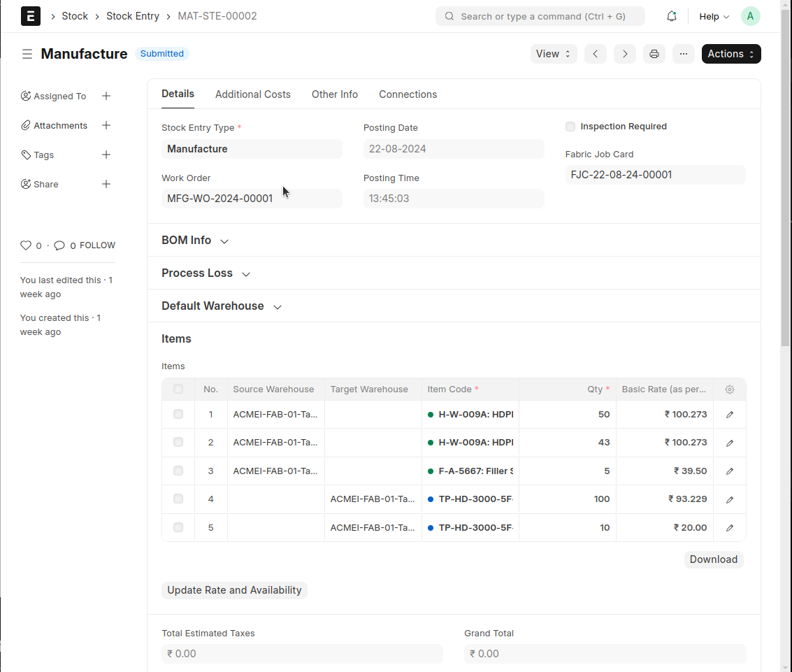
Task: Open the Actions dropdown menu
Action: coord(730,54)
